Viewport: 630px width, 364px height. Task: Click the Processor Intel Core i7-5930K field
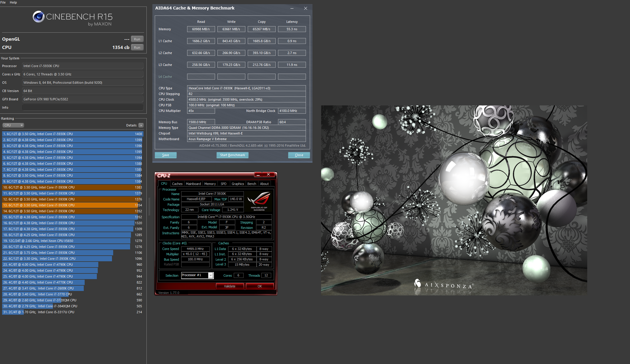click(x=83, y=66)
